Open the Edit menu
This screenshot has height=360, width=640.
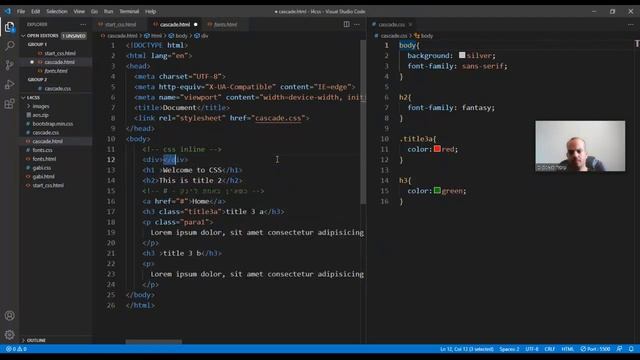point(36,11)
